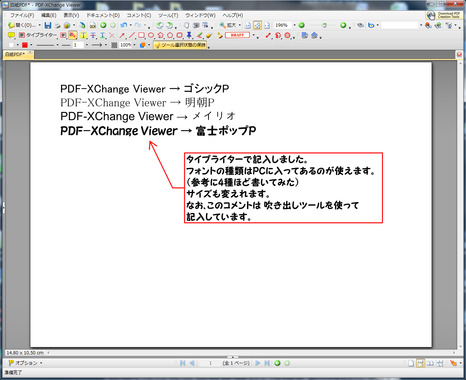466x380 pixels.
Task: Select the blue pushpin attachment tool
Action: 189,35
